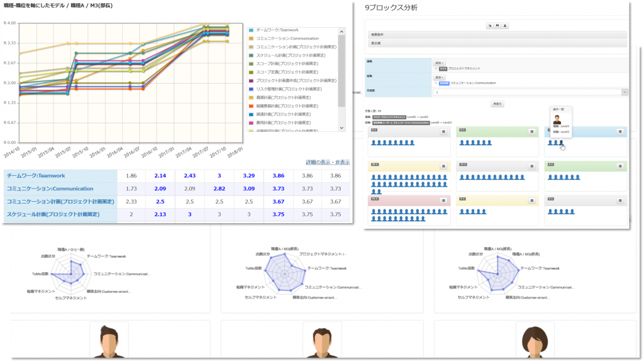
Task: Click チームワーク:Teamwork legend color swatch
Action: click(251, 30)
